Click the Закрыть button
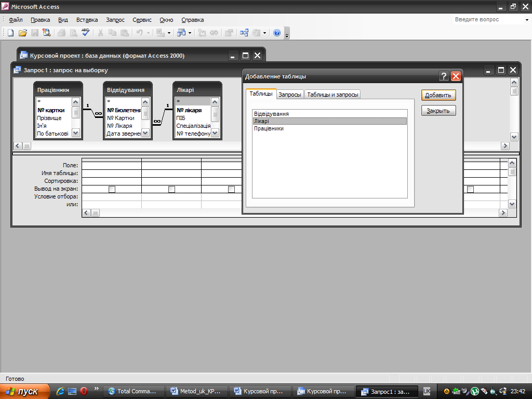This screenshot has height=399, width=532. pyautogui.click(x=438, y=111)
